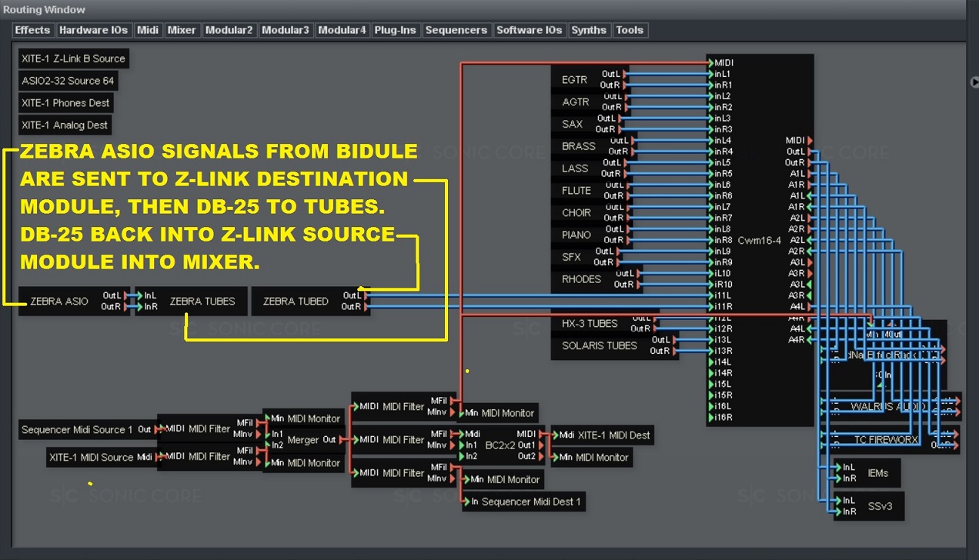Open the Hardware IOs menu
The image size is (979, 560).
coord(93,30)
